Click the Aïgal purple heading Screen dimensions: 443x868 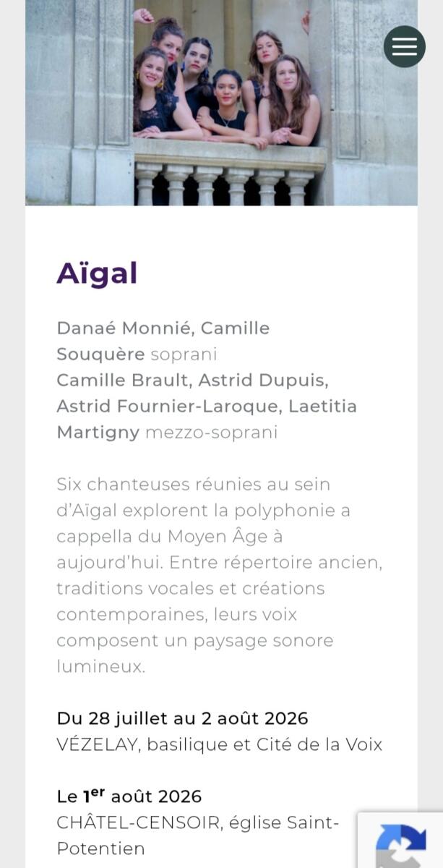click(x=97, y=273)
